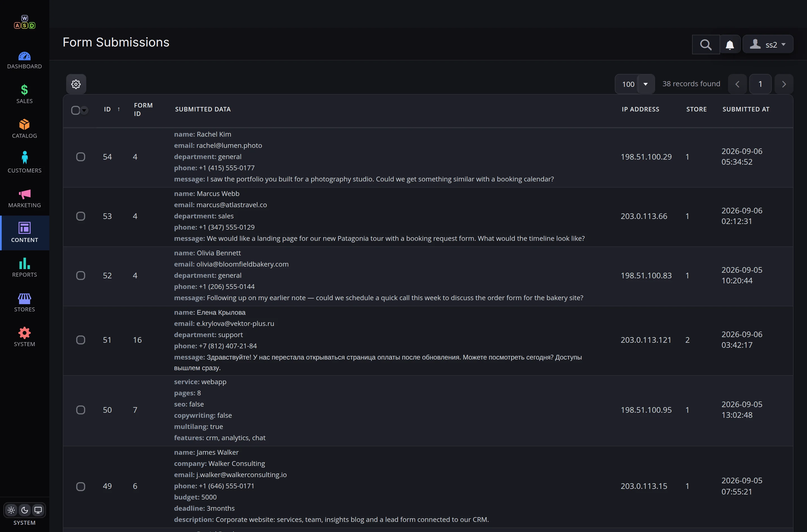Select row with ID 50

click(x=80, y=410)
